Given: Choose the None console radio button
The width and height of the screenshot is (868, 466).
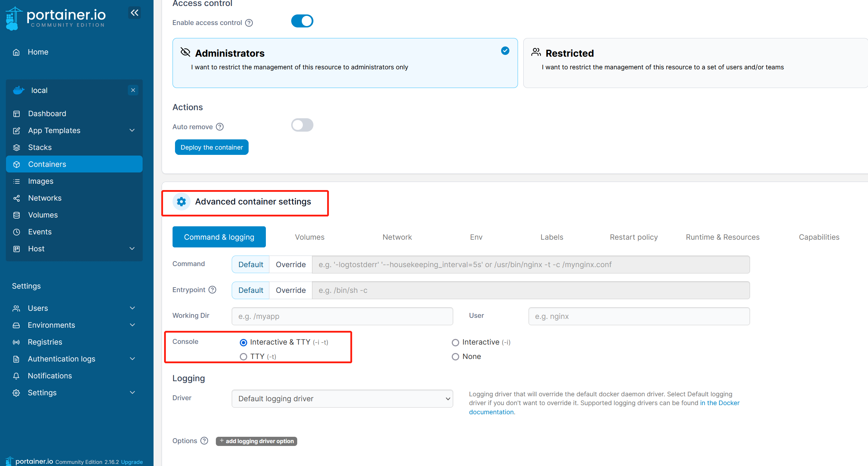Looking at the screenshot, I should click(x=455, y=357).
